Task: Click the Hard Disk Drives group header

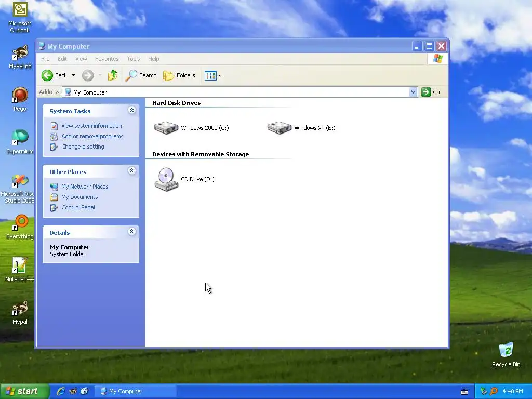Action: click(177, 103)
